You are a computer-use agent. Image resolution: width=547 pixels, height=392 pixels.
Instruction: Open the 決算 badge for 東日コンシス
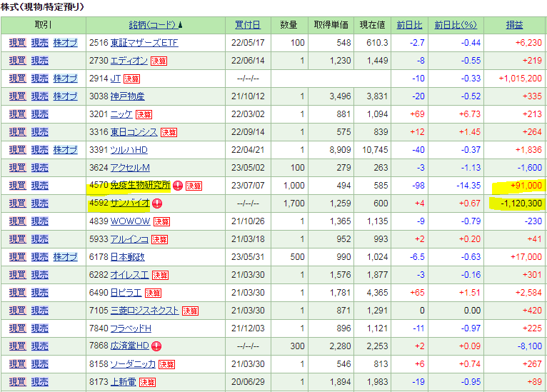[x=169, y=133]
